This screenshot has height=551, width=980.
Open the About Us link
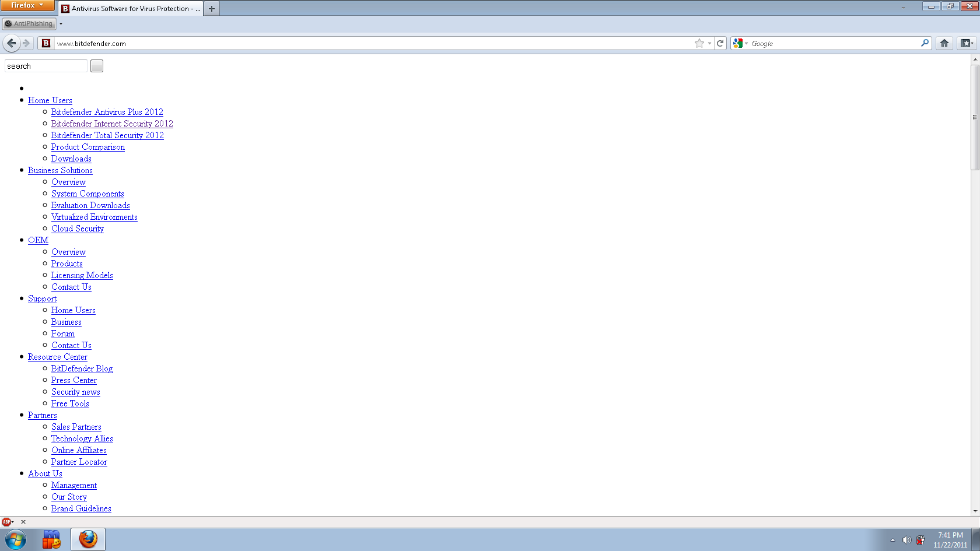[45, 473]
